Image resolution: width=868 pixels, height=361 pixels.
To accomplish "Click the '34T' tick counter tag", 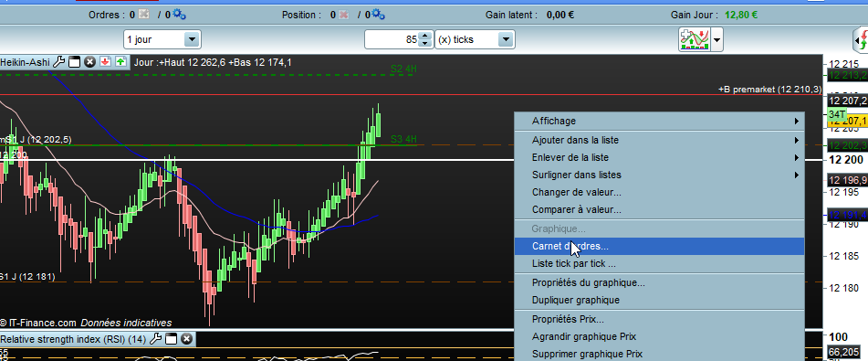I will point(836,114).
